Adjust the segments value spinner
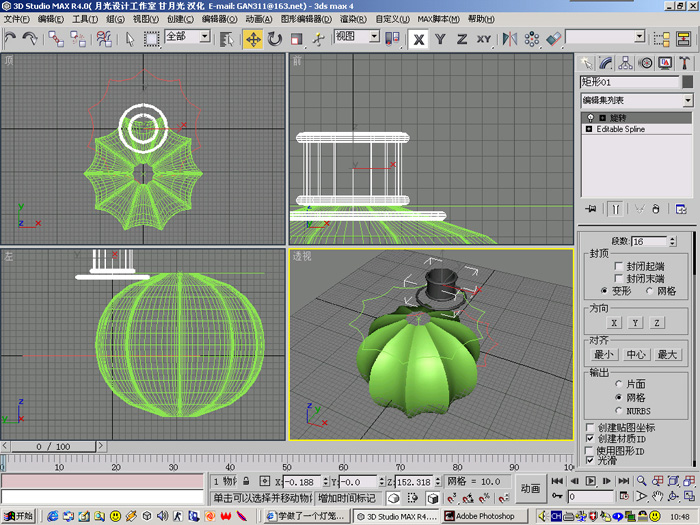Viewport: 700px width, 525px height. pyautogui.click(x=673, y=242)
